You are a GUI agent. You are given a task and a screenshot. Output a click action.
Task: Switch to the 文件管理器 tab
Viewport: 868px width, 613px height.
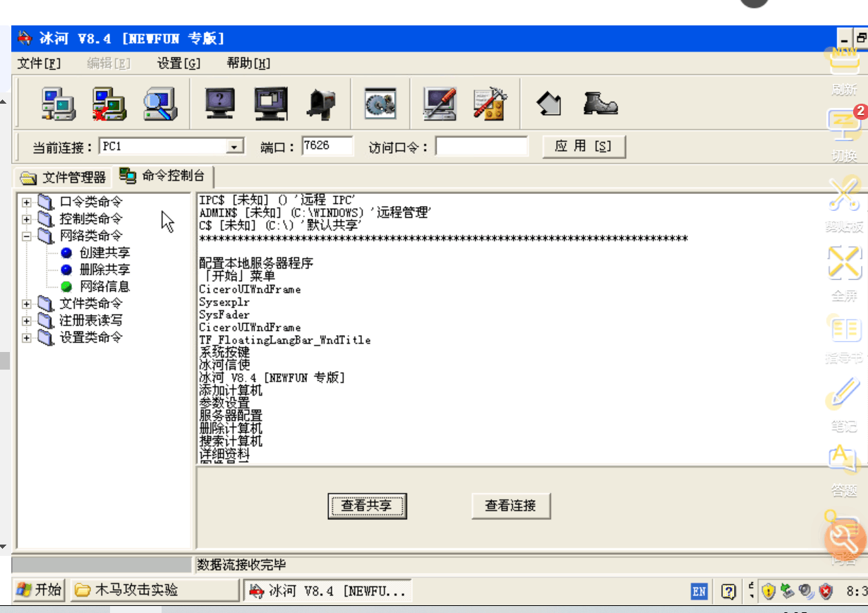[x=62, y=177]
